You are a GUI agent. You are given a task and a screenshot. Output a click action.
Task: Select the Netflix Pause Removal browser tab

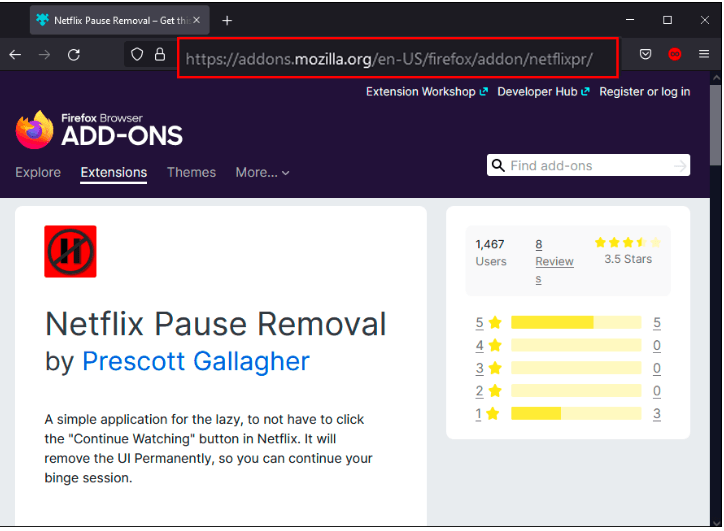click(120, 20)
